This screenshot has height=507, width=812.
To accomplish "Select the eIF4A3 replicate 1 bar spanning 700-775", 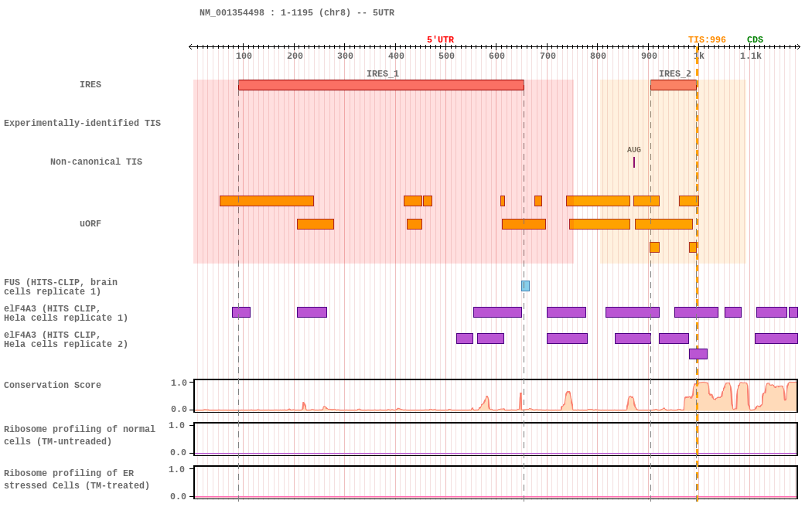I will 567,312.
